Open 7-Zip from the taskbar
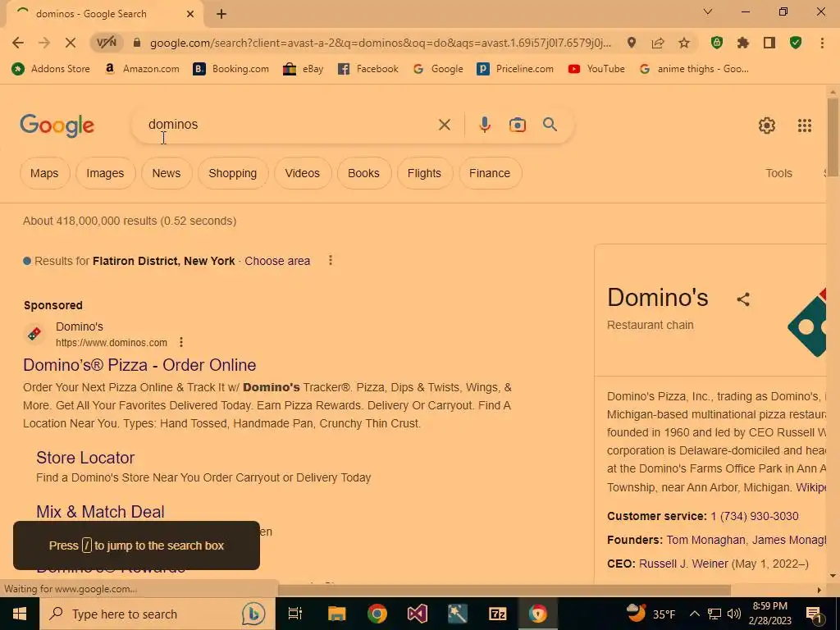Viewport: 840px width, 630px height. [x=498, y=614]
